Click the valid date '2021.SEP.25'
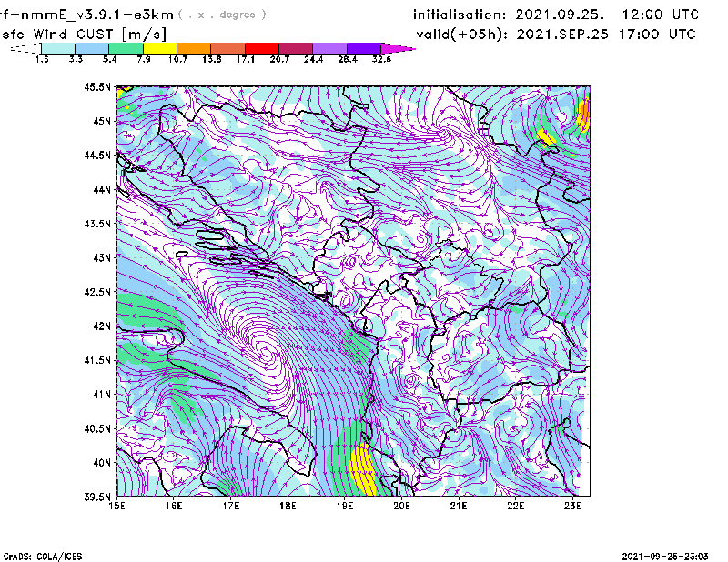 click(x=562, y=35)
